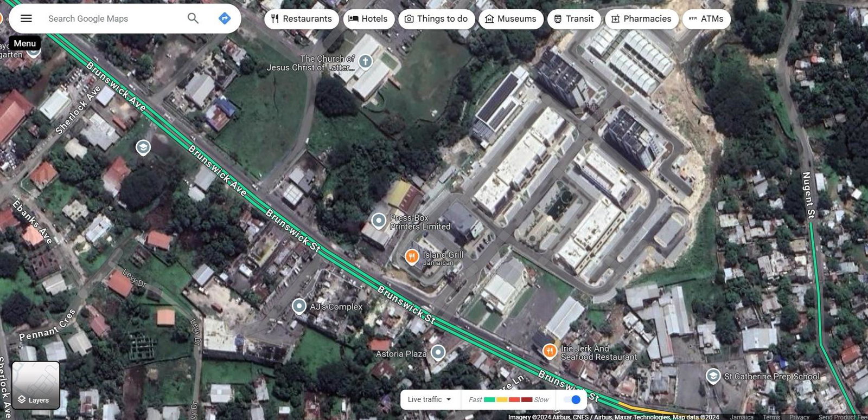
Task: Show Museums on the map
Action: point(511,19)
